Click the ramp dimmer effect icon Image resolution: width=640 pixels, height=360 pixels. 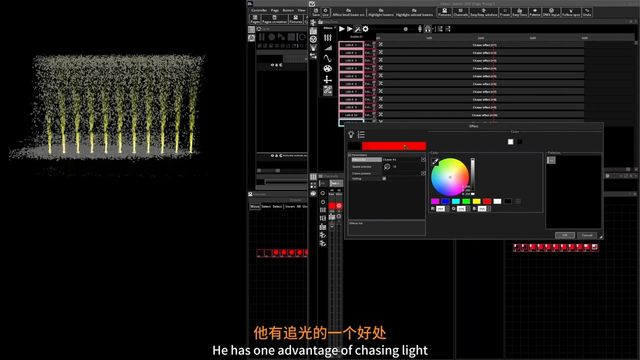pyautogui.click(x=327, y=48)
